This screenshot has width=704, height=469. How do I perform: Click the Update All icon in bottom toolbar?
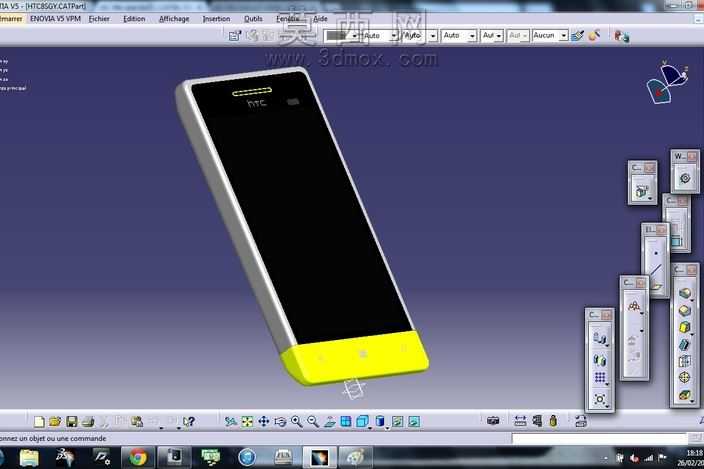coord(581,421)
